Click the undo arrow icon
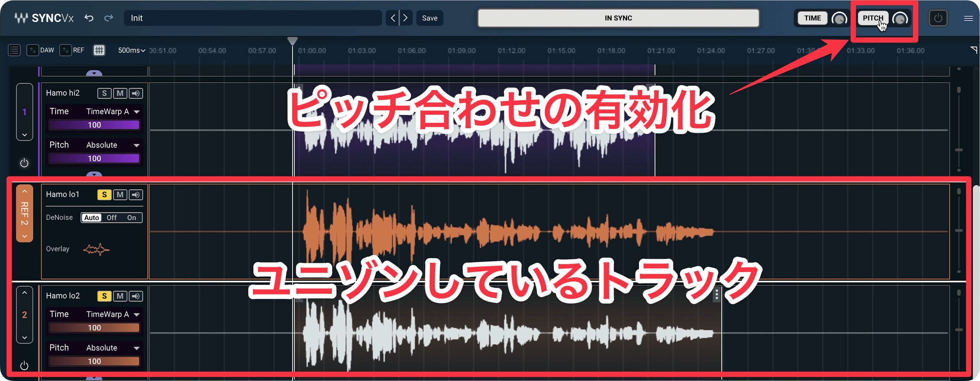Image resolution: width=980 pixels, height=381 pixels. [x=88, y=18]
